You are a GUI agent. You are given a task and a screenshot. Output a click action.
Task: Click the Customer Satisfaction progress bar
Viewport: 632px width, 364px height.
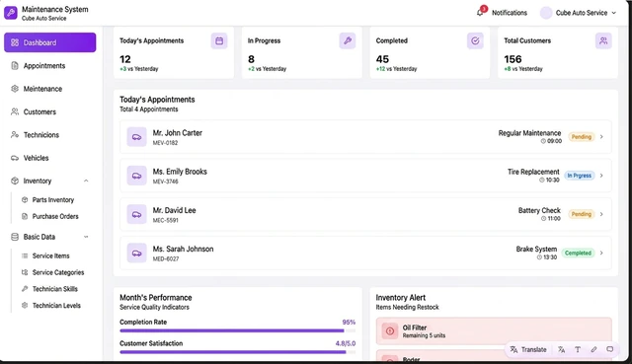pyautogui.click(x=237, y=352)
